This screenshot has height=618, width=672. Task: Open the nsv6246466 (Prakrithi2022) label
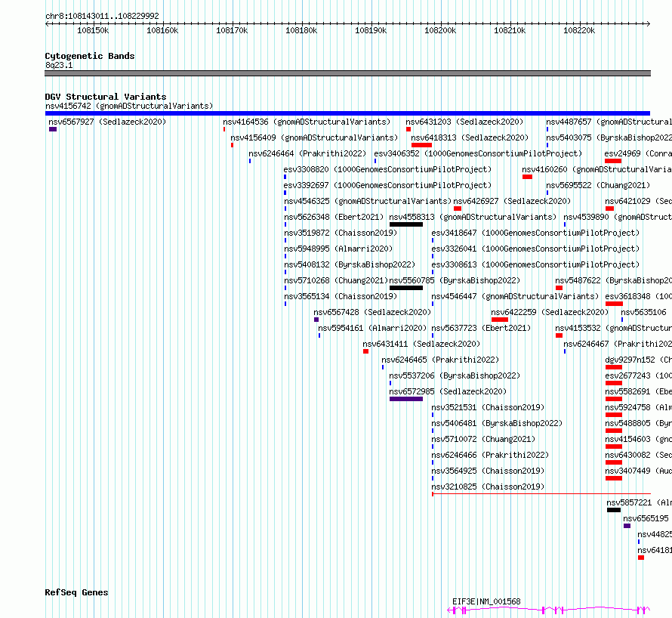[490, 455]
